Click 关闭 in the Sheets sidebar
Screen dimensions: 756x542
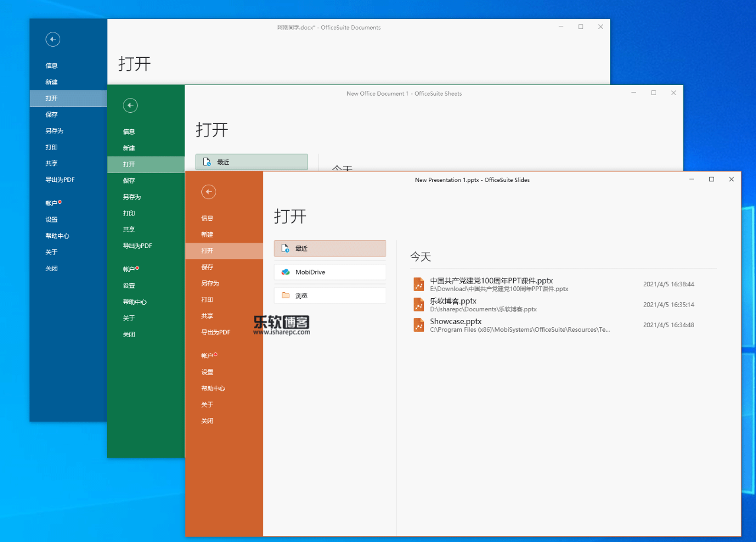pyautogui.click(x=129, y=335)
